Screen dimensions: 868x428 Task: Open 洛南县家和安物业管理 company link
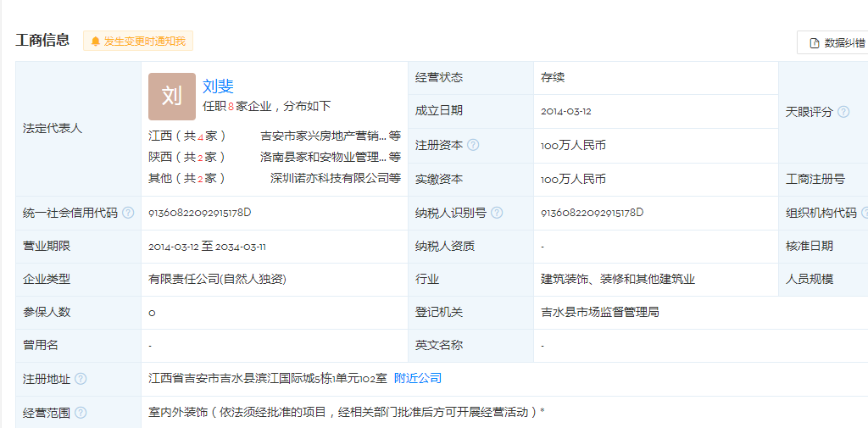click(x=323, y=157)
